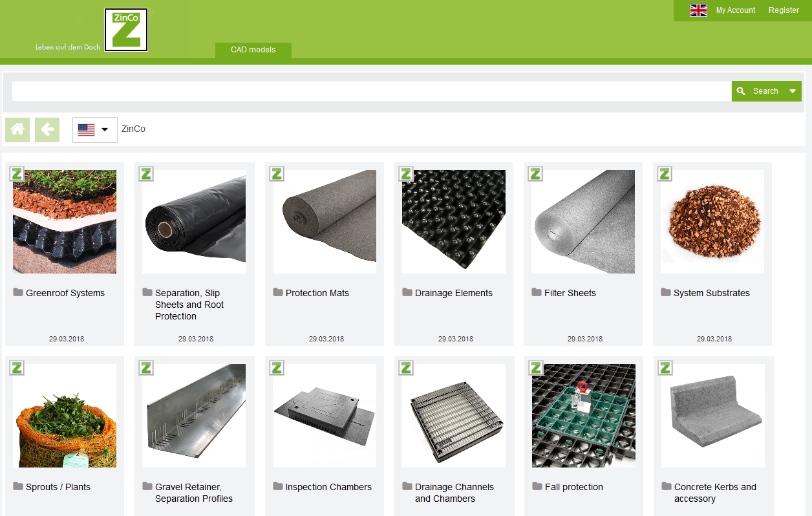
Task: Click ZinCo badge on System Substrates card
Action: (665, 173)
